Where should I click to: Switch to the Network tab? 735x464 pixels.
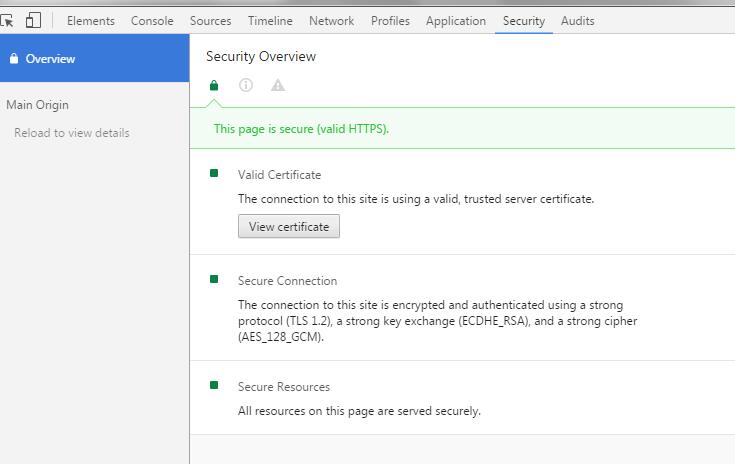(331, 21)
